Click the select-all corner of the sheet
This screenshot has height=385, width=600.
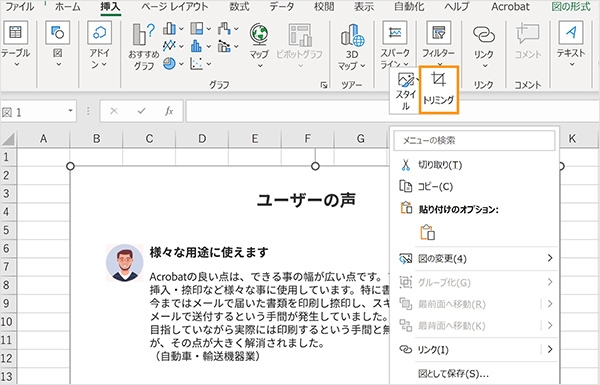[8, 139]
